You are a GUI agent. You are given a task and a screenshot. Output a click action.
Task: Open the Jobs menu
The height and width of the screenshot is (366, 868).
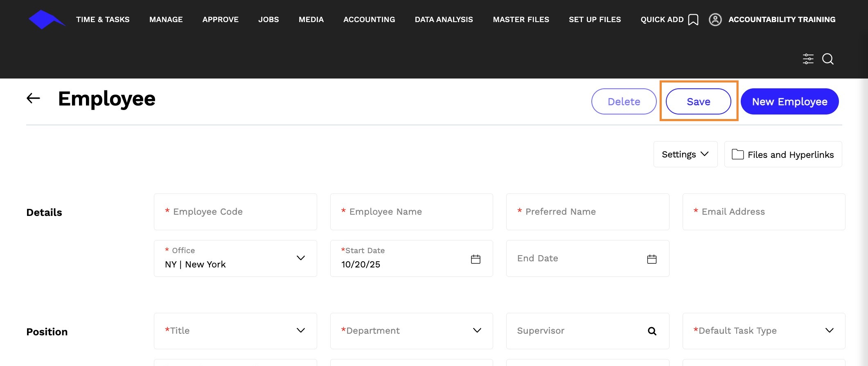(x=268, y=20)
